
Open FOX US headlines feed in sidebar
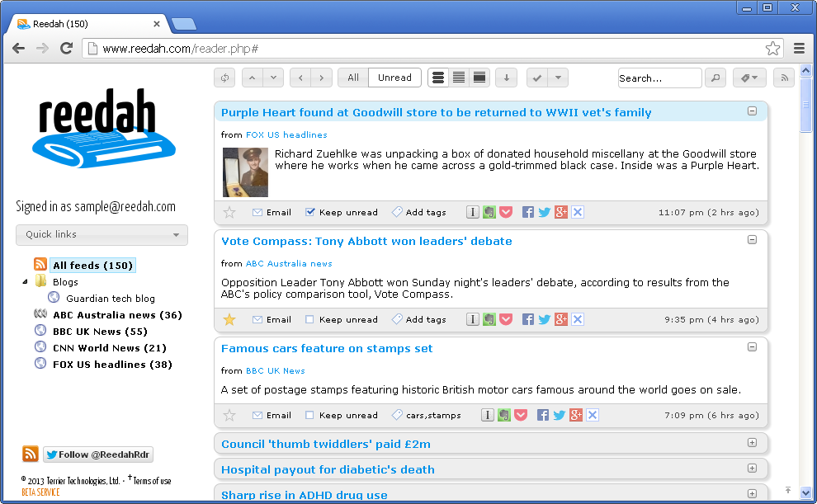point(112,365)
